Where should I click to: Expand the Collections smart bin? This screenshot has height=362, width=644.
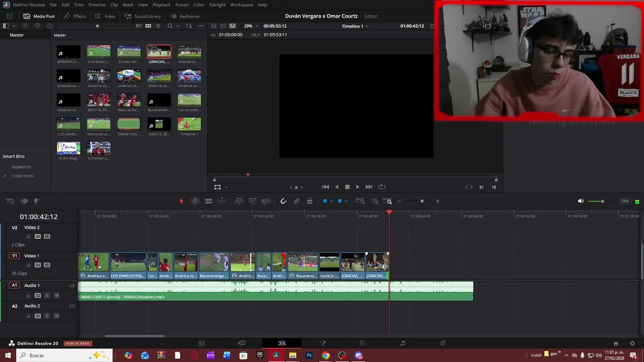click(x=5, y=176)
